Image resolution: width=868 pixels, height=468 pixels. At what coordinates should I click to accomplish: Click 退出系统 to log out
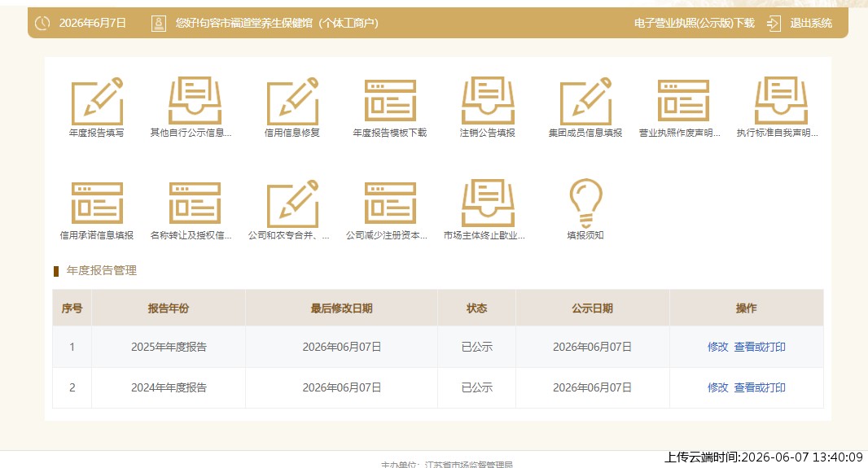click(811, 24)
